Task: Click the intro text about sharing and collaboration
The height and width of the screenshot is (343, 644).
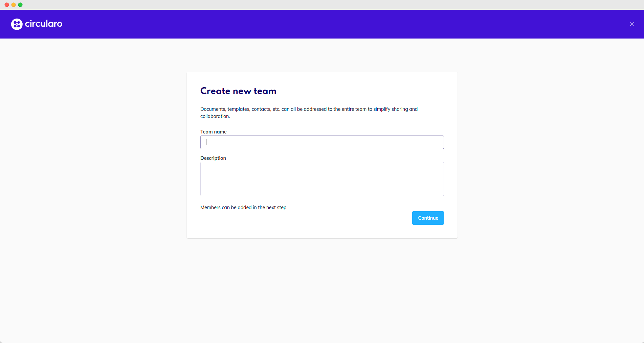Action: point(309,113)
